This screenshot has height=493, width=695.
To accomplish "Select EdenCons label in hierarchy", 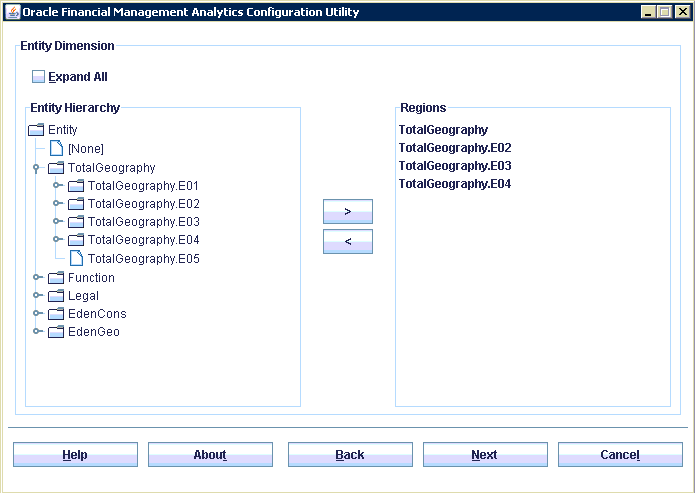I will click(97, 314).
